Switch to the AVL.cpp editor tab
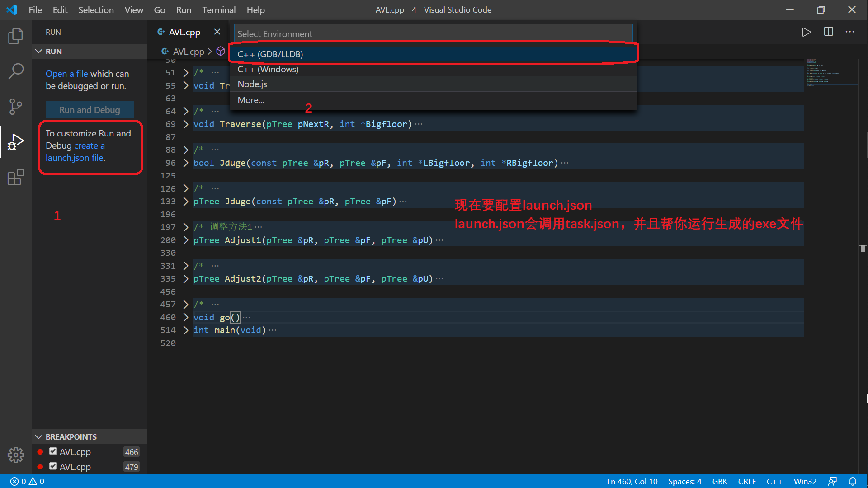Viewport: 868px width, 488px height. point(184,32)
